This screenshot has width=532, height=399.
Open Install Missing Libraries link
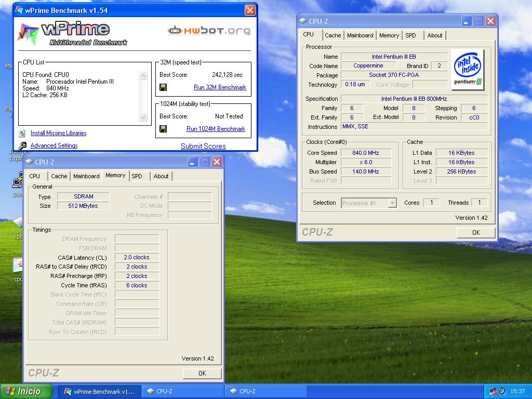[x=58, y=133]
